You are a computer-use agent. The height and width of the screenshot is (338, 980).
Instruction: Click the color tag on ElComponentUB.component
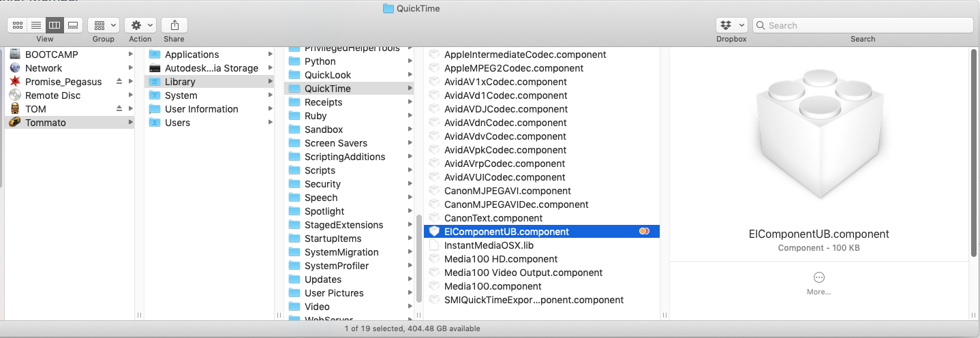[644, 232]
